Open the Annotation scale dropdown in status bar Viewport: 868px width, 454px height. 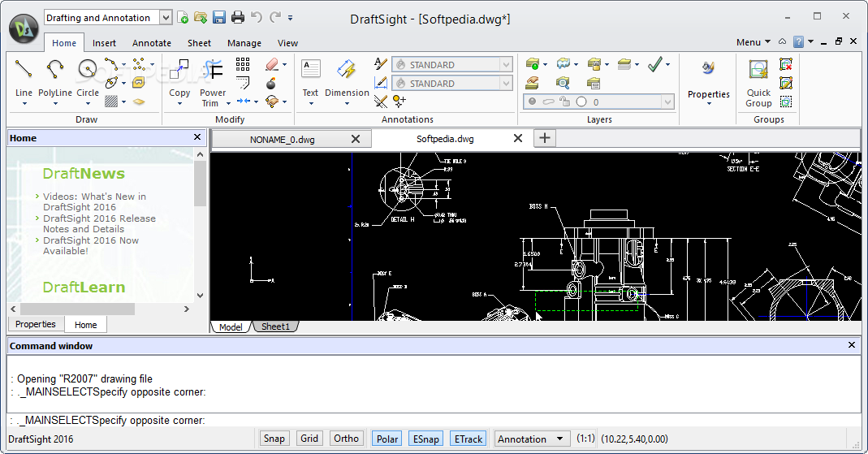point(532,439)
